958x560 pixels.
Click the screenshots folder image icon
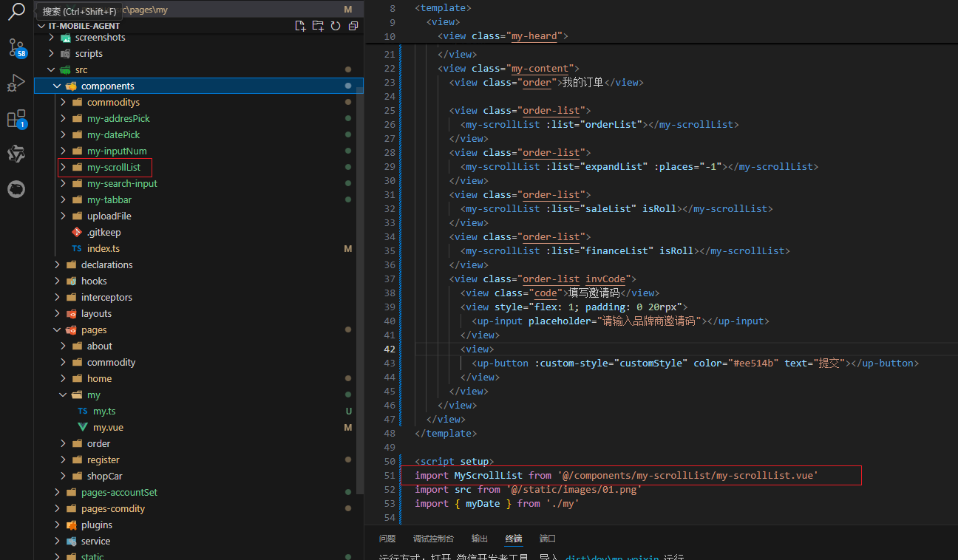(65, 38)
